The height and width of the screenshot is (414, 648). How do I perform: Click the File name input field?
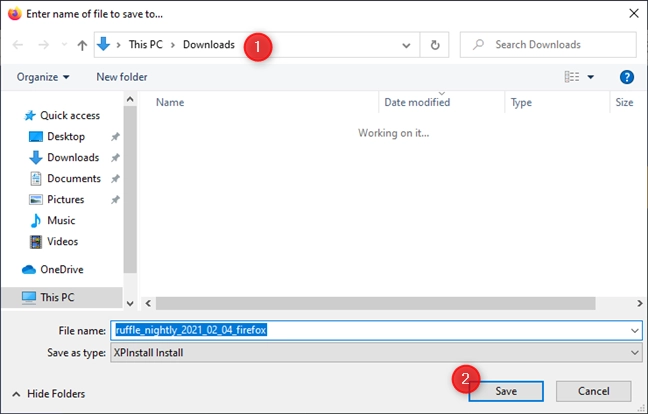pos(370,331)
